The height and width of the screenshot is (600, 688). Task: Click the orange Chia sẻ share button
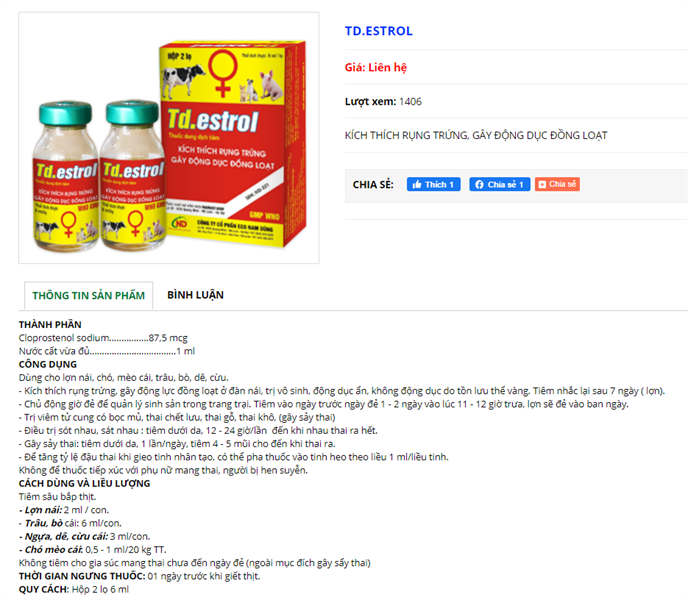(557, 184)
